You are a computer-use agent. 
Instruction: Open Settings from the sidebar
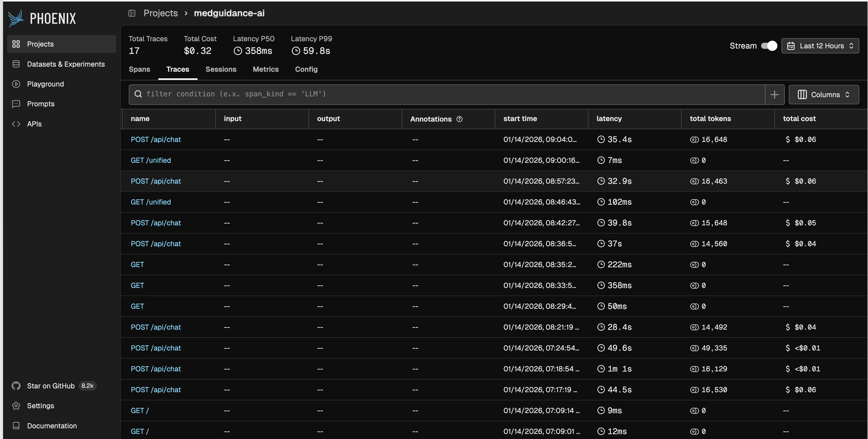pyautogui.click(x=40, y=406)
